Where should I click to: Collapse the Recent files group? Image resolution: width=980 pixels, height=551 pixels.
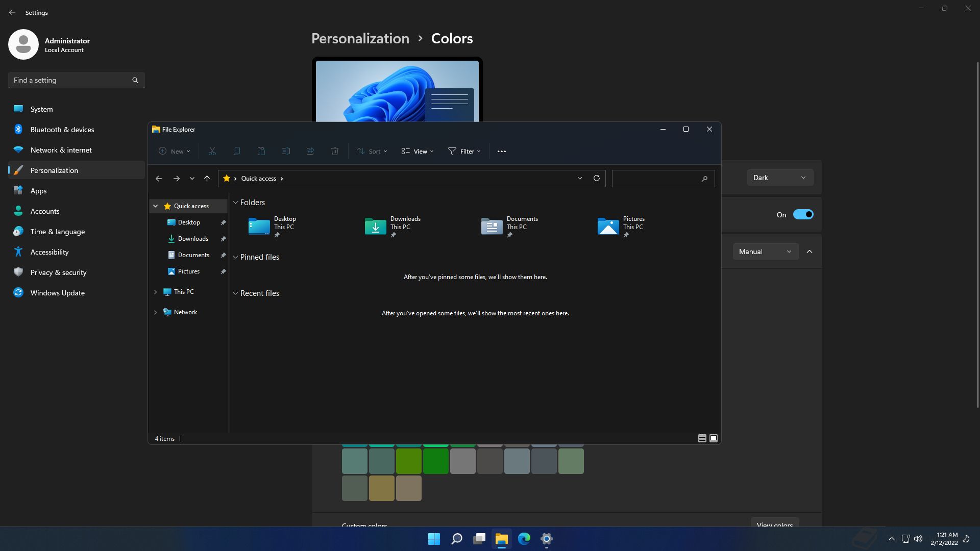(x=236, y=293)
